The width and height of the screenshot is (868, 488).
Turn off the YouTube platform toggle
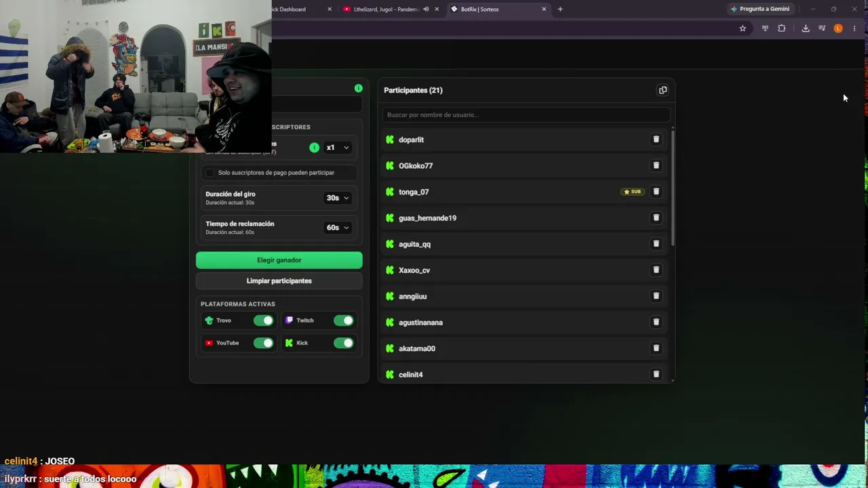click(x=264, y=343)
